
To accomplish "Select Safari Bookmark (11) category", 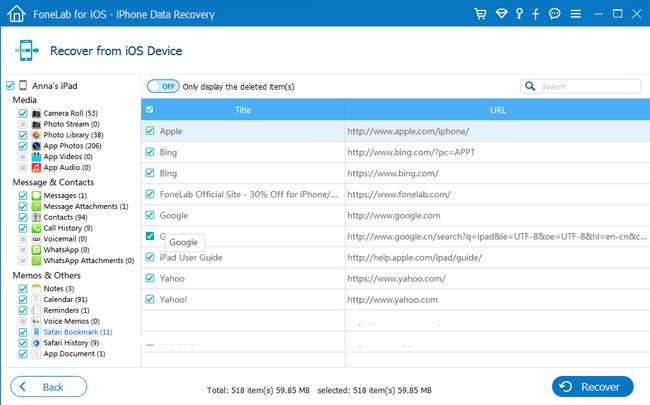I will 78,332.
